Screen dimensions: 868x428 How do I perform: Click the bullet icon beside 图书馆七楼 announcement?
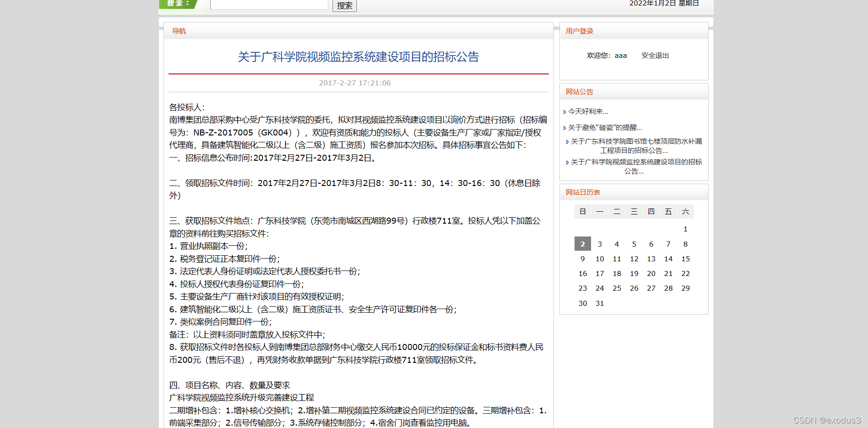[x=567, y=142]
